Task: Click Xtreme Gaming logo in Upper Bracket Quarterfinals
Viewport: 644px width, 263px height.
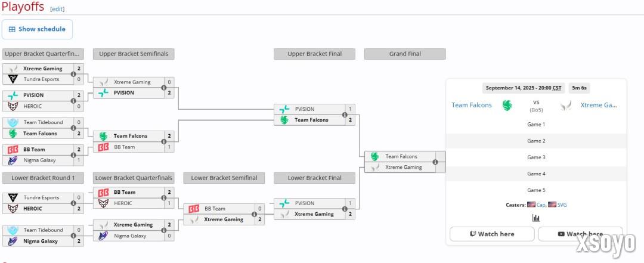Action: [x=13, y=69]
